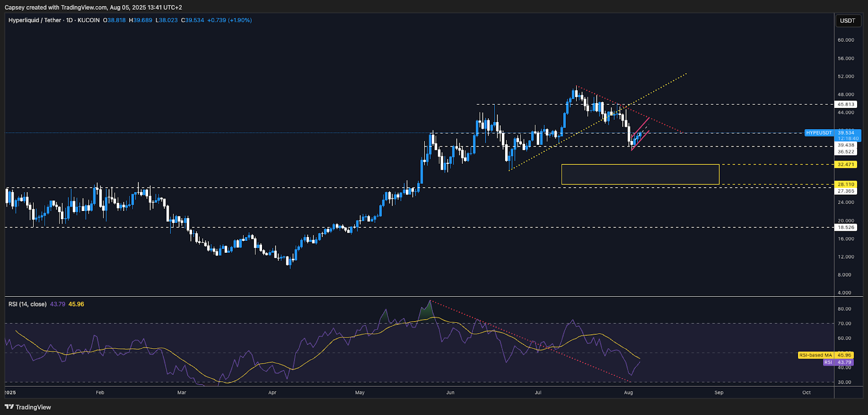Click the Hyperliquid / Tether symbol title
The height and width of the screenshot is (415, 868).
click(35, 20)
